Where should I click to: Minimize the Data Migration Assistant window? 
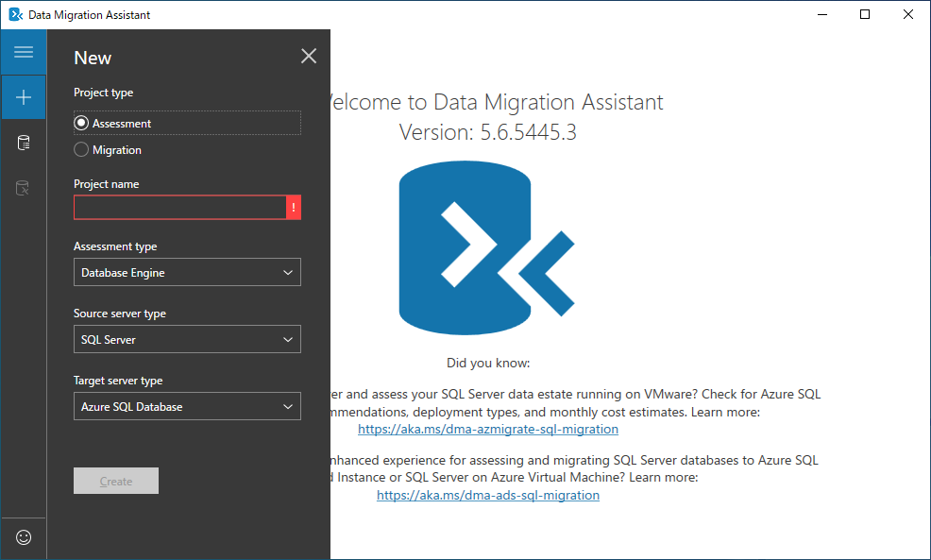[822, 14]
